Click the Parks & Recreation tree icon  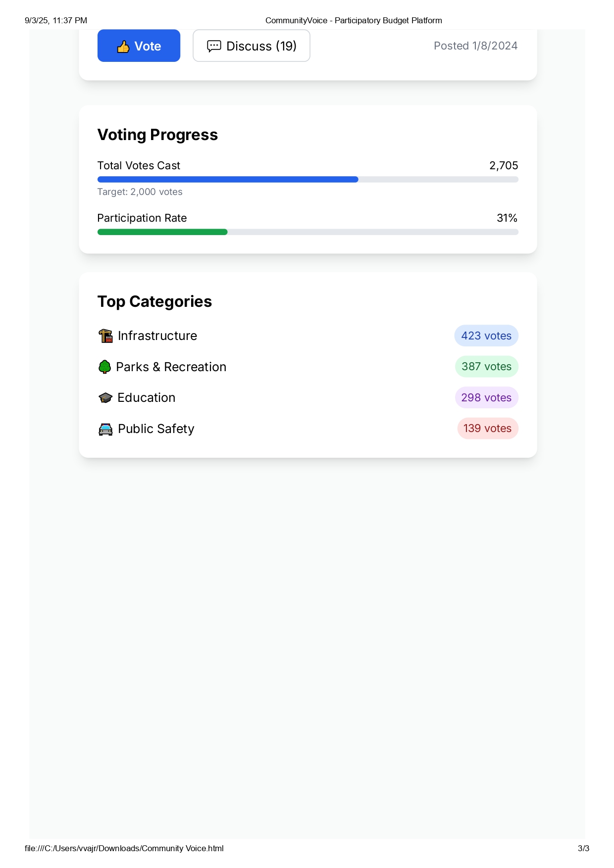point(104,367)
